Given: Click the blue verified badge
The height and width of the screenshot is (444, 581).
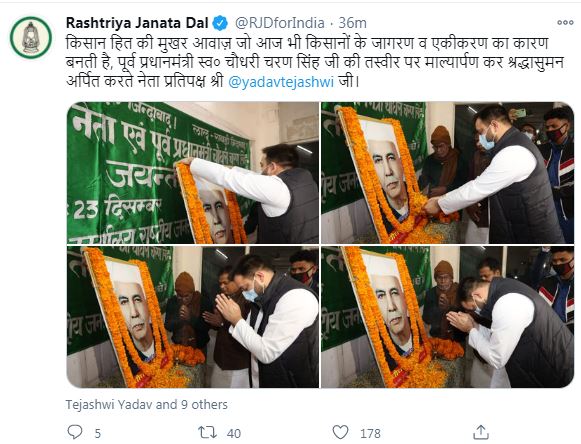Looking at the screenshot, I should (x=220, y=23).
